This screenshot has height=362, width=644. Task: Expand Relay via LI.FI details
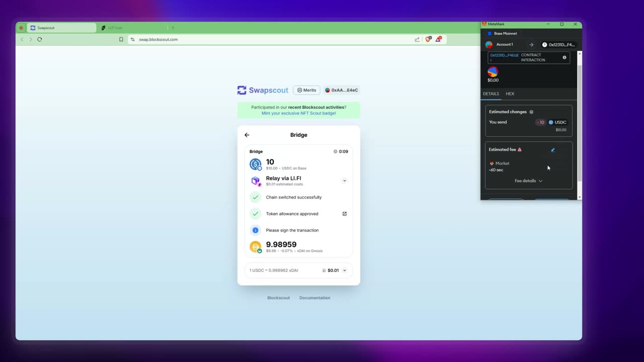344,180
